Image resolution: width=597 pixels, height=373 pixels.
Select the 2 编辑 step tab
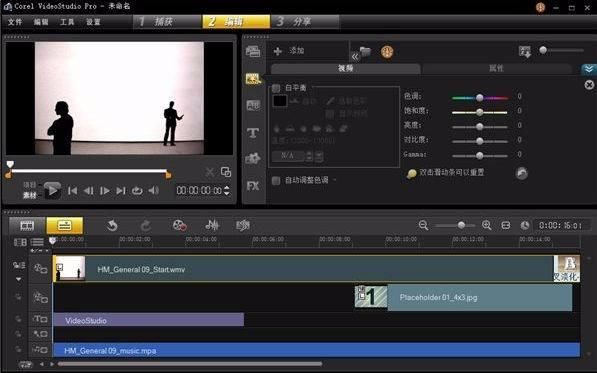click(x=236, y=22)
